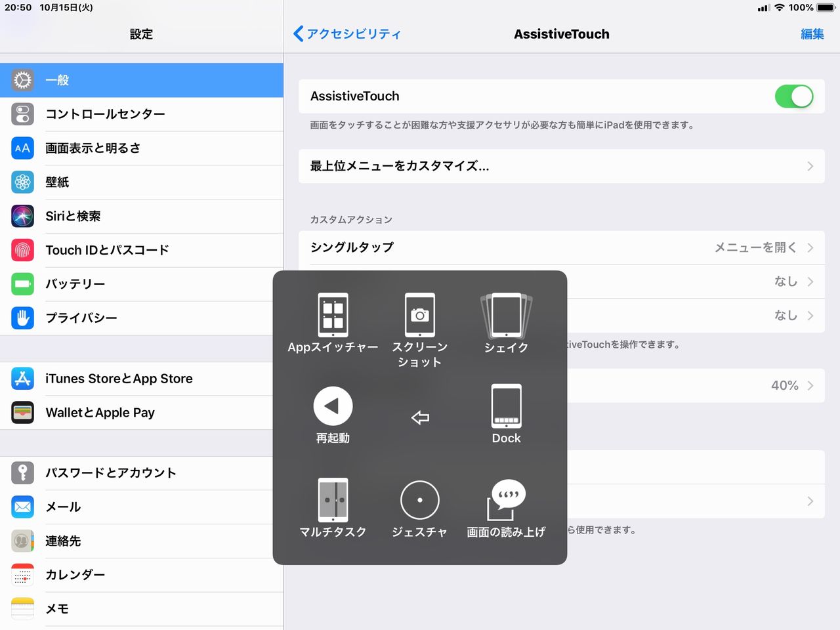Open iTunes StoreとApp Store icon
The image size is (840, 630).
click(23, 379)
